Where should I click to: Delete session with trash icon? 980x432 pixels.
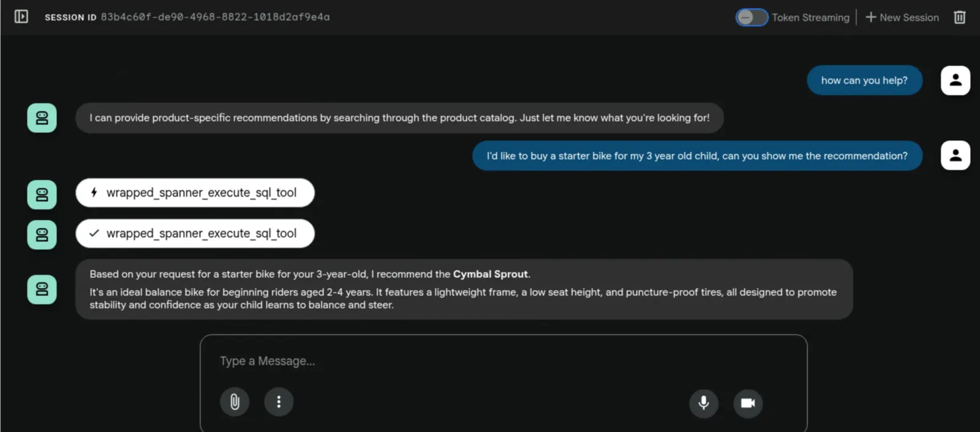960,17
